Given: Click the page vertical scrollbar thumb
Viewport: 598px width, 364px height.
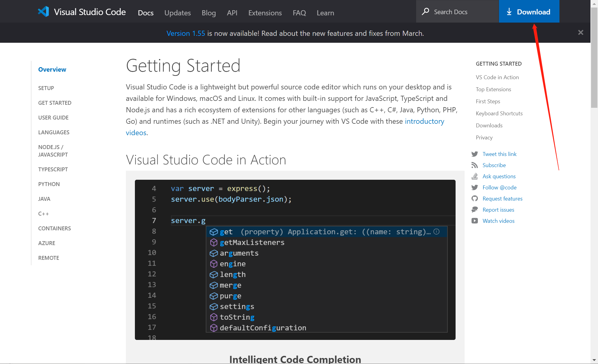Looking at the screenshot, I should [x=594, y=57].
